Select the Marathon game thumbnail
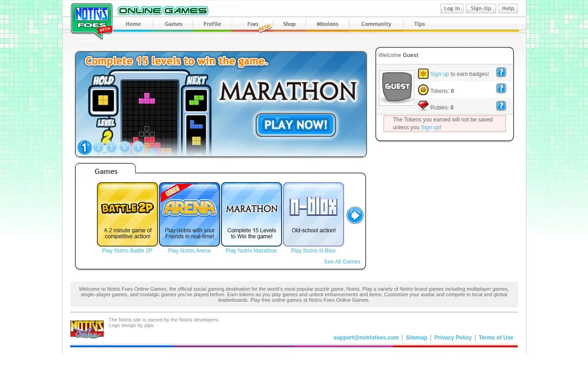 251,214
